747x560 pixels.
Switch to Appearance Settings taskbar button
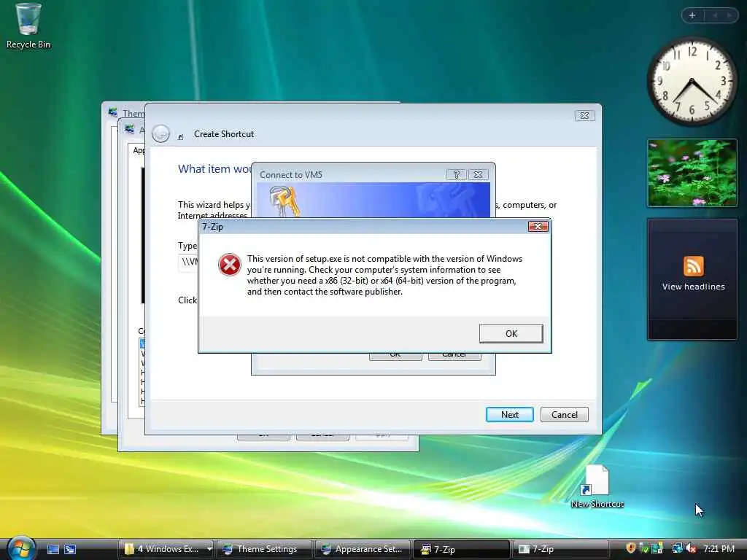tap(362, 549)
